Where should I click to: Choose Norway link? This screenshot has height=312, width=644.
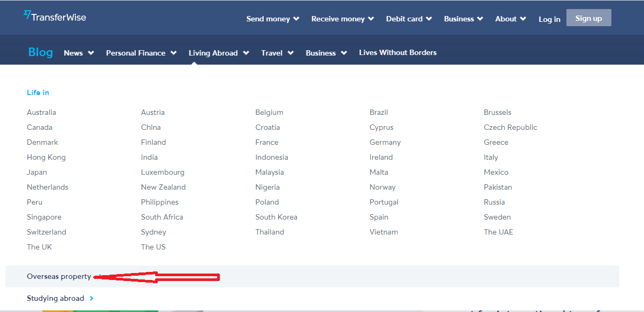382,187
